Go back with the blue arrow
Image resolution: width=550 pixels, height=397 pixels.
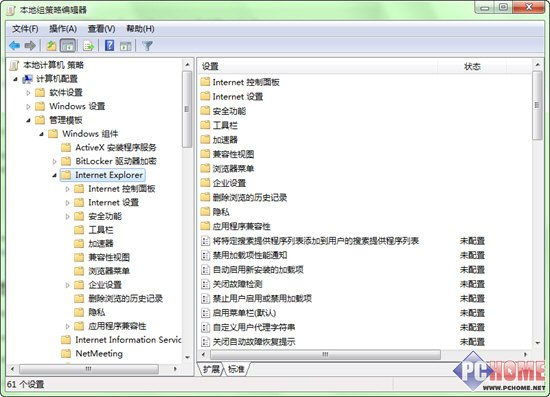[x=14, y=46]
